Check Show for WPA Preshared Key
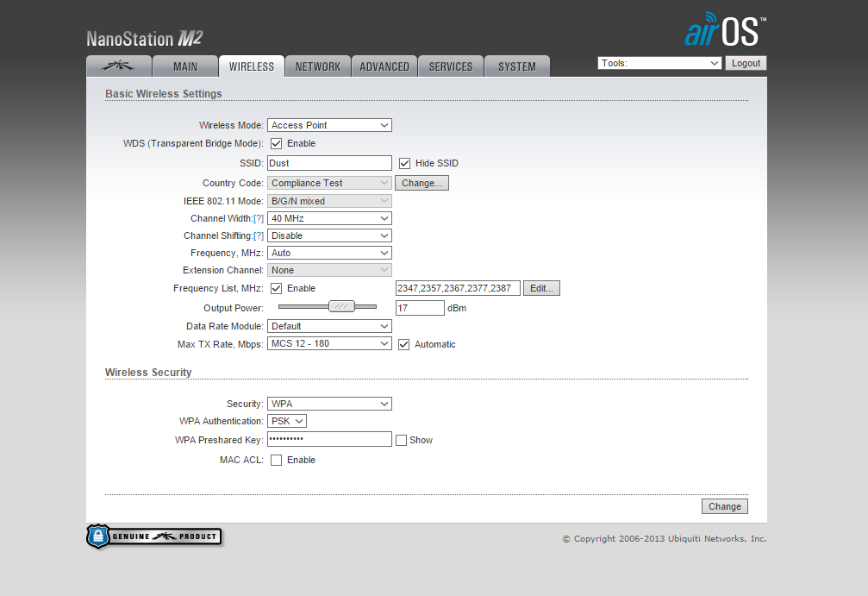Viewport: 868px width, 596px height. (401, 441)
